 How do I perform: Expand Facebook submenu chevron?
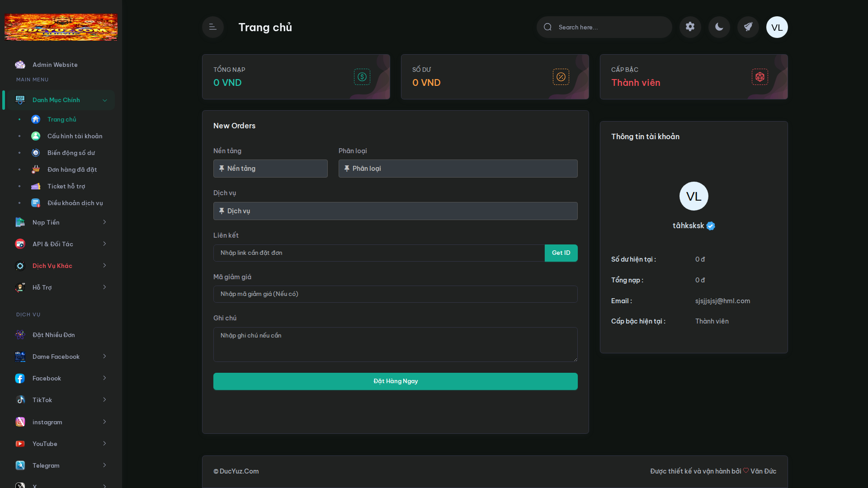click(x=104, y=378)
